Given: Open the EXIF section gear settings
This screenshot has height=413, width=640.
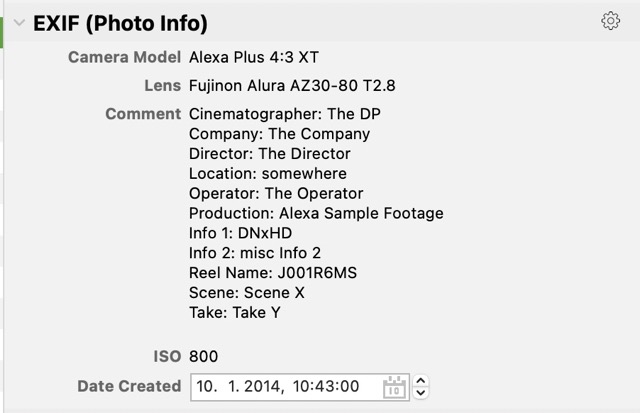Looking at the screenshot, I should [610, 21].
